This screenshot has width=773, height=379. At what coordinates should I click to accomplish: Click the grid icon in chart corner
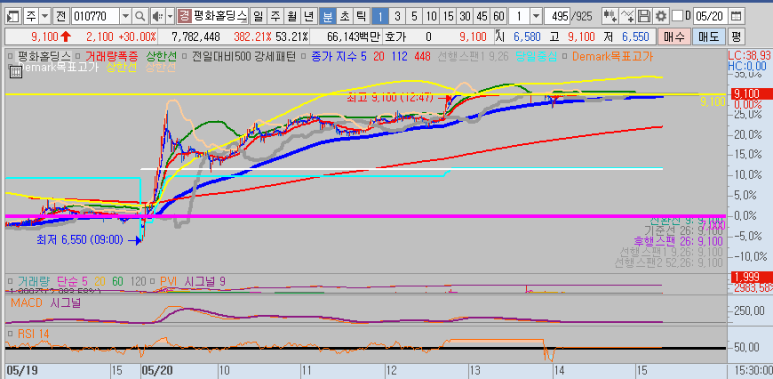pyautogui.click(x=15, y=72)
